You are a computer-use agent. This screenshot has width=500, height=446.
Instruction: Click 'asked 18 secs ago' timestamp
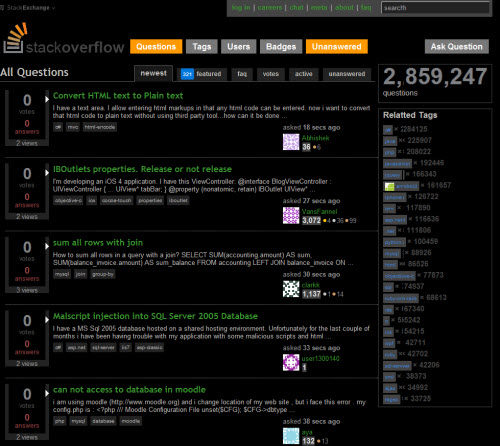coord(311,127)
